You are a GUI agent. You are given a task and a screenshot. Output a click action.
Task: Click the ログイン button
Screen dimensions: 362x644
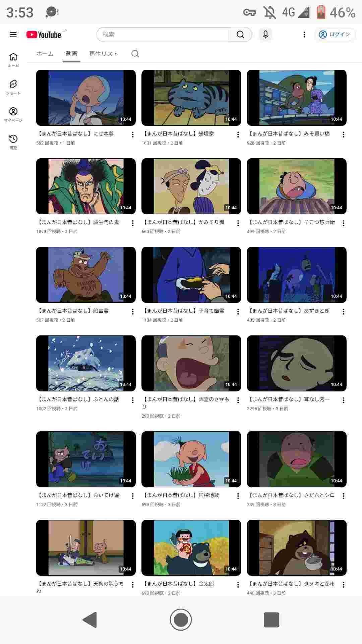pos(335,35)
